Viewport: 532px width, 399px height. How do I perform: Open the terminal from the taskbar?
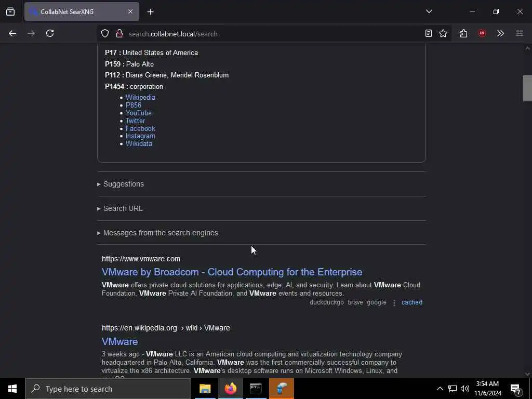[256, 389]
